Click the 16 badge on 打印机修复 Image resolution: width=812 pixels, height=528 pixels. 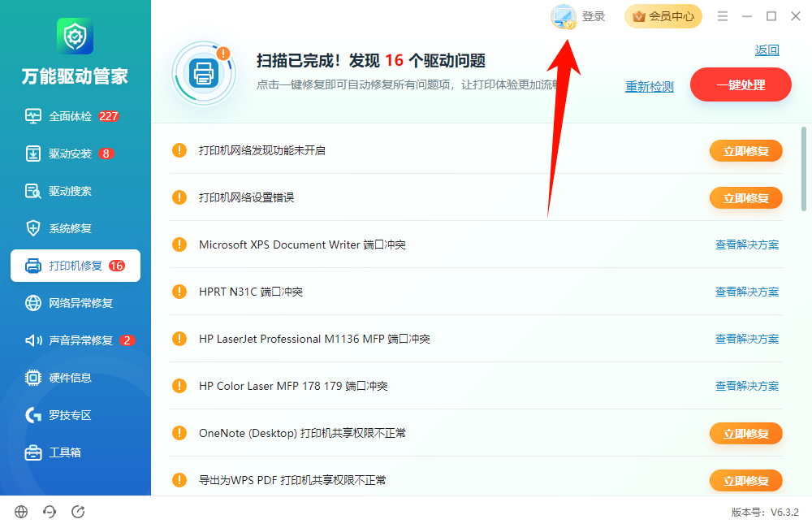116,266
